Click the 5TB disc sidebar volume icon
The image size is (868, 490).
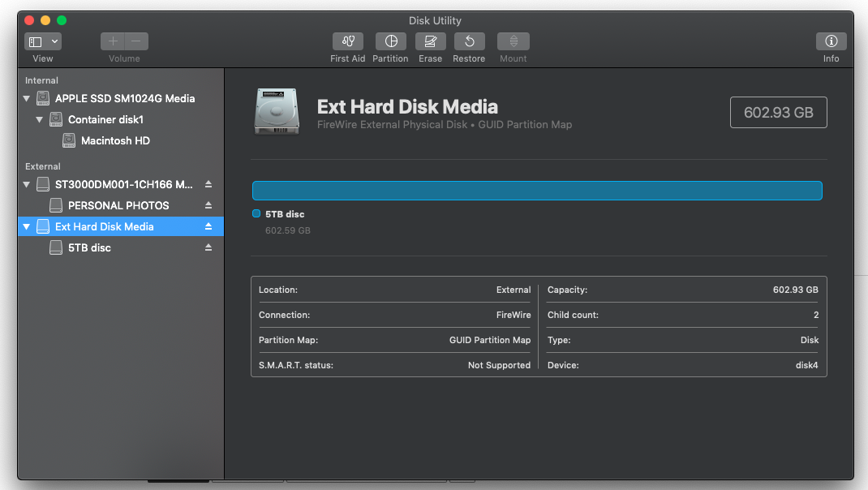click(56, 247)
